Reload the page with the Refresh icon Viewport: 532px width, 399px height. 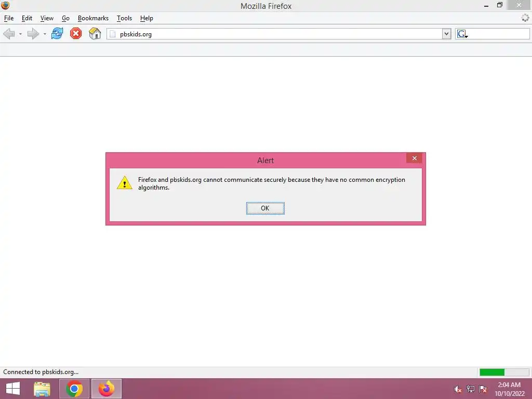point(57,34)
